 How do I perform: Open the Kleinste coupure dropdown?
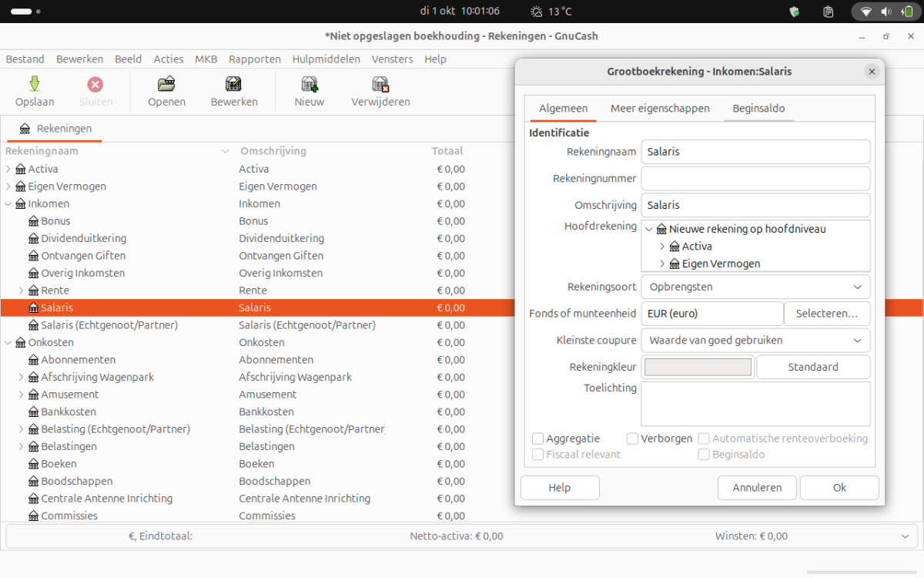click(x=755, y=340)
